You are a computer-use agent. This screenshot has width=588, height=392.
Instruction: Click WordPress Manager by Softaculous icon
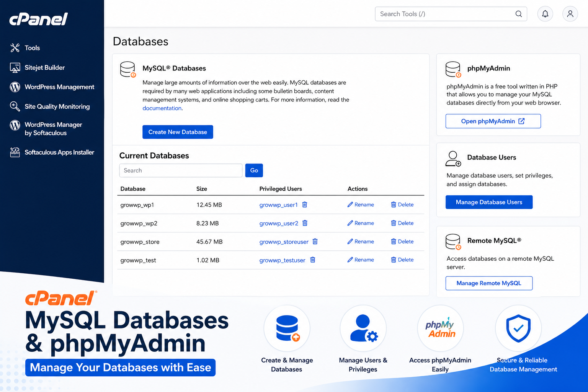15,125
